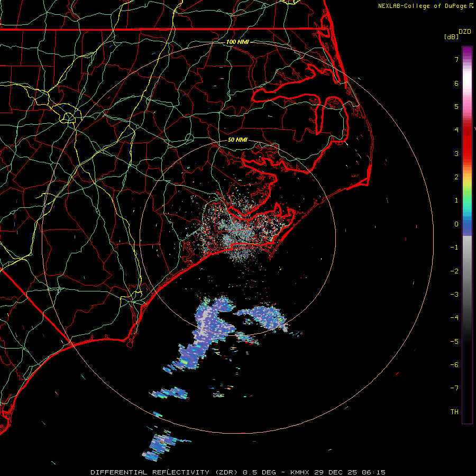Click the 5 value on color scale

pyautogui.click(x=456, y=106)
